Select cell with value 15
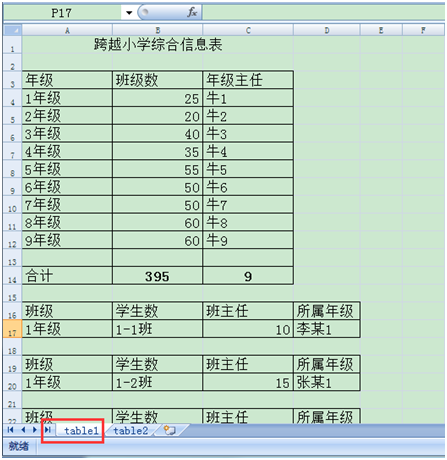447x460 pixels. click(x=248, y=382)
